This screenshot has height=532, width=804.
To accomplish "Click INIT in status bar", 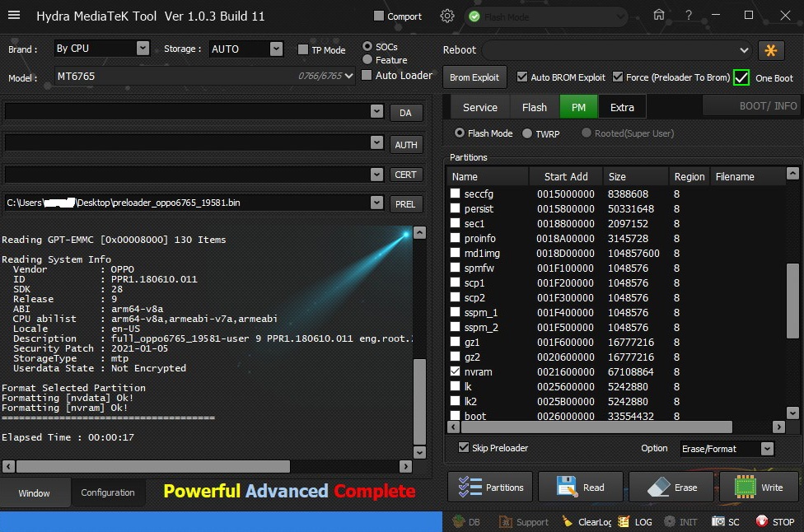I will click(680, 522).
